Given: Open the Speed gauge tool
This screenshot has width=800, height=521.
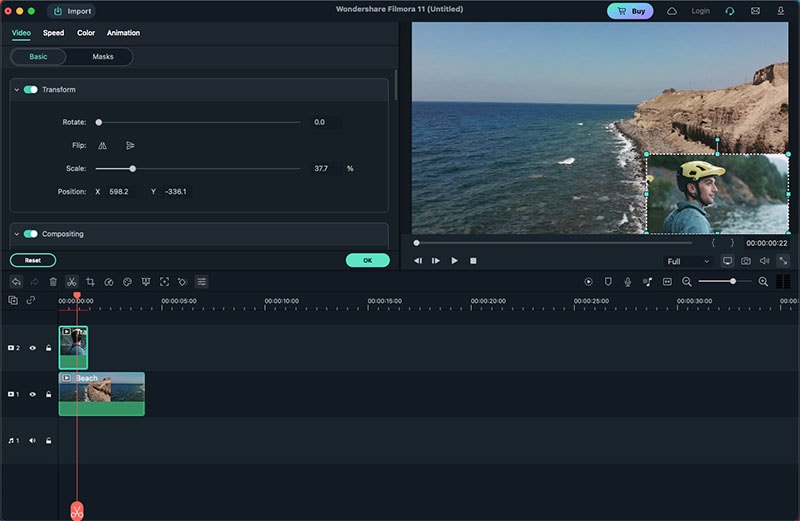Looking at the screenshot, I should coord(109,282).
